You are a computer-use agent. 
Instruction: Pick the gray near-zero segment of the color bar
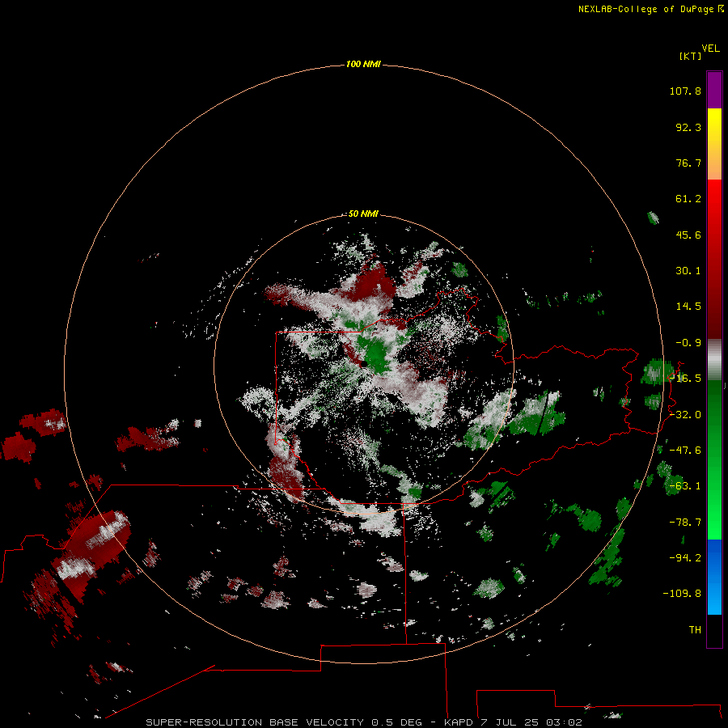pos(714,359)
